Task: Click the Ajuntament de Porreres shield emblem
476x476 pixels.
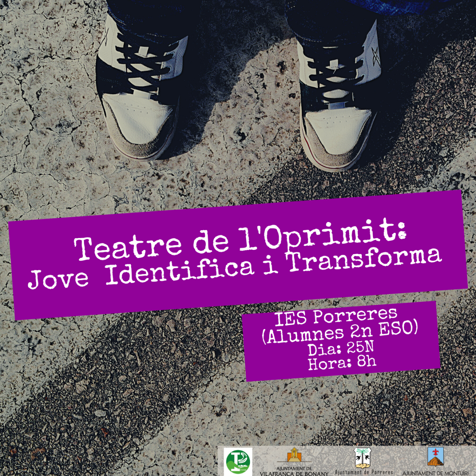Action: click(x=362, y=458)
